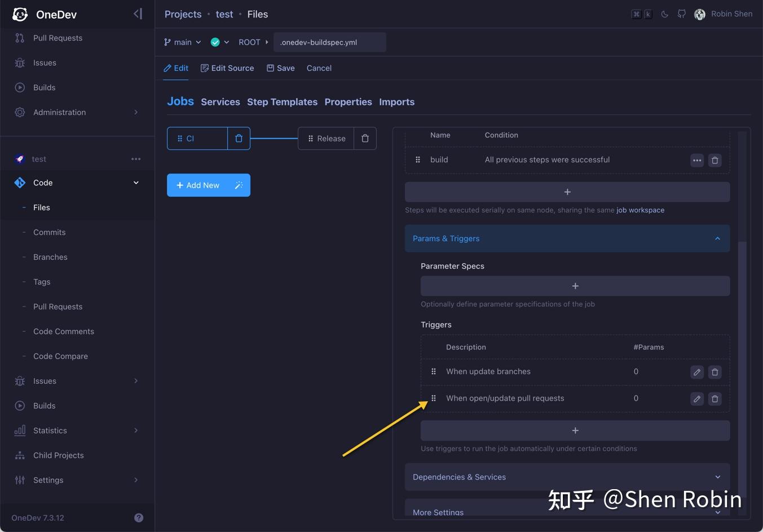
Task: Edit the 'When open/update pull requests' trigger
Action: pos(697,399)
